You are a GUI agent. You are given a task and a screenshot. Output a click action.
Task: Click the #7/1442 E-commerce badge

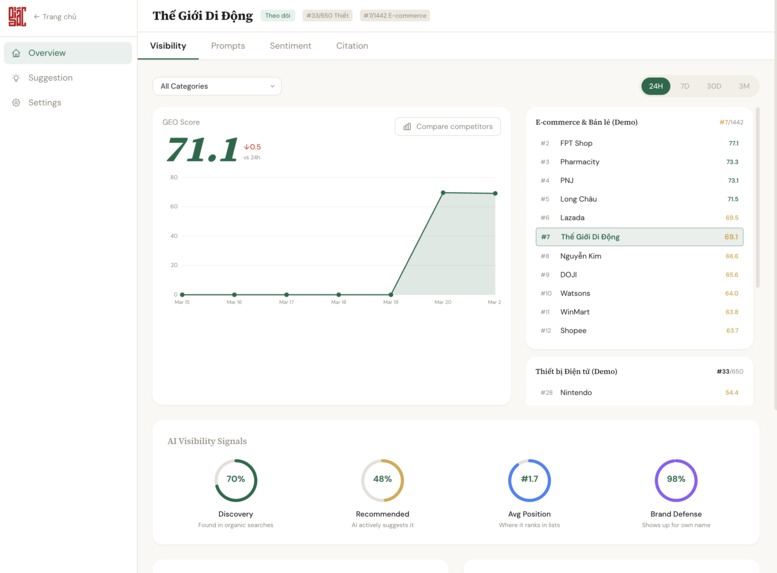click(x=395, y=16)
